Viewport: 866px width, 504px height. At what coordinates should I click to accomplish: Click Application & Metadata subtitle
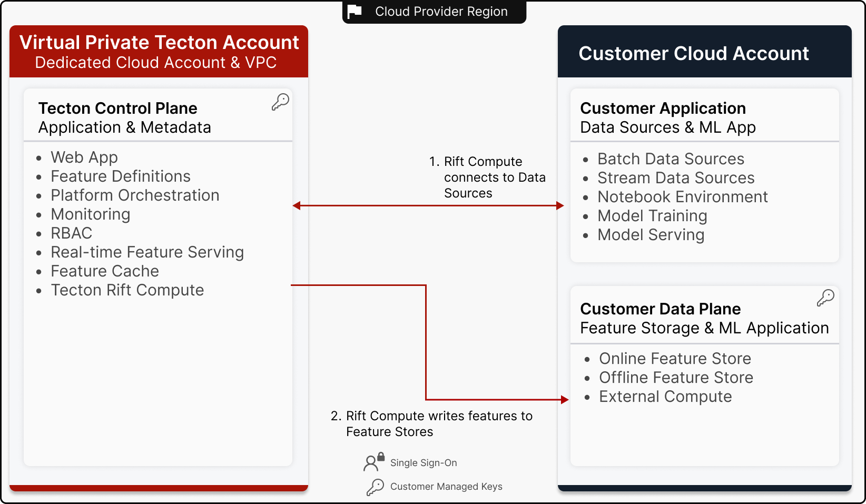click(x=125, y=127)
